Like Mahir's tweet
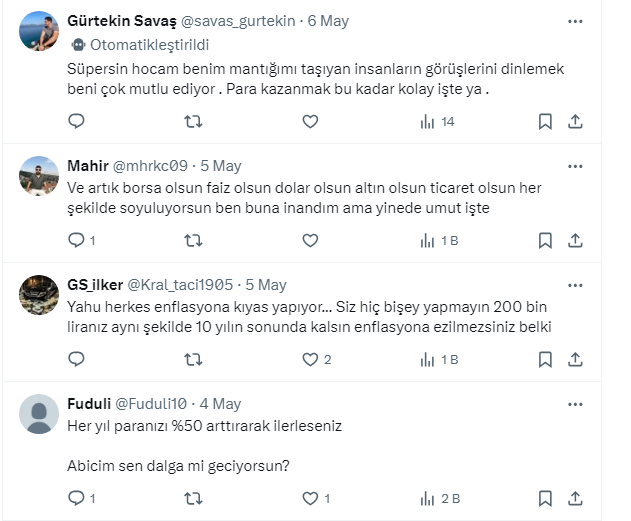 [x=310, y=240]
